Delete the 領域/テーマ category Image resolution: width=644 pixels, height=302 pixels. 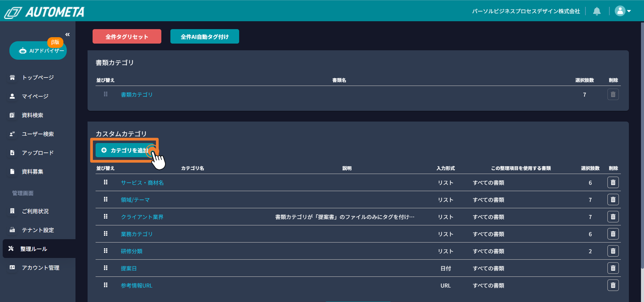[613, 200]
